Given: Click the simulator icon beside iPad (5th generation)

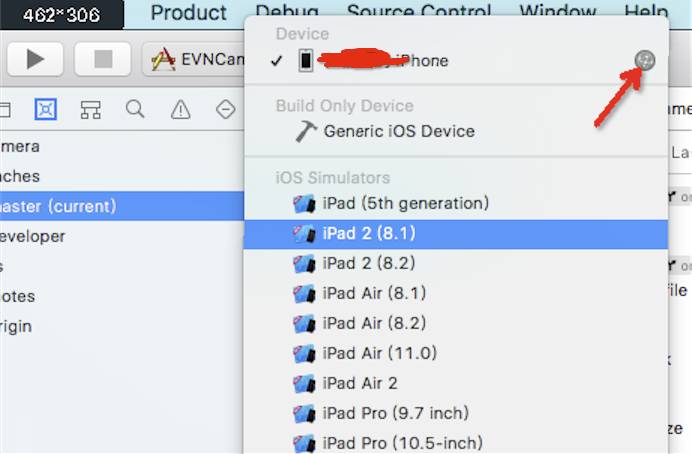Looking at the screenshot, I should (x=304, y=203).
